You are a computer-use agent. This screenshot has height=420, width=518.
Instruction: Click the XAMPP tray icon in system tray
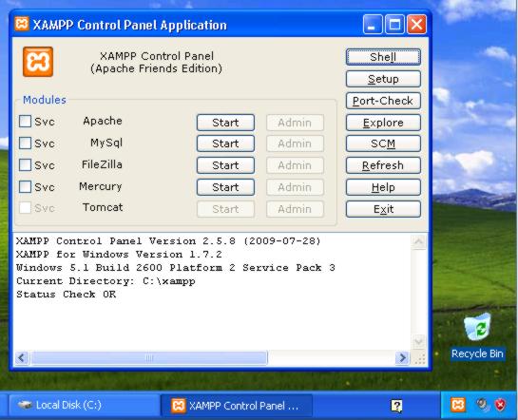tap(458, 405)
